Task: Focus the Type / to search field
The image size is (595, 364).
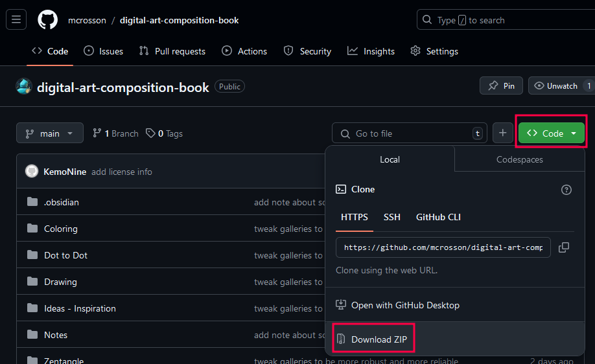Action: [506, 19]
